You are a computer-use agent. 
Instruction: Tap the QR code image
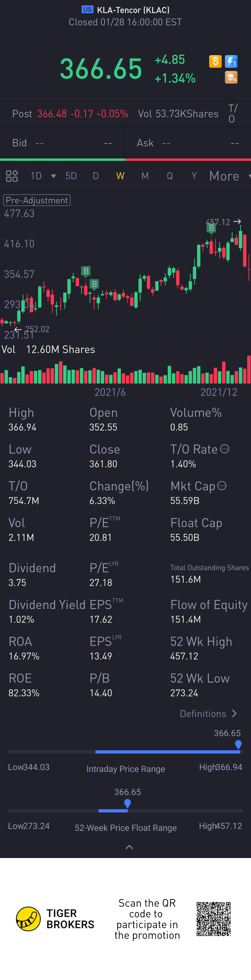pos(213,919)
